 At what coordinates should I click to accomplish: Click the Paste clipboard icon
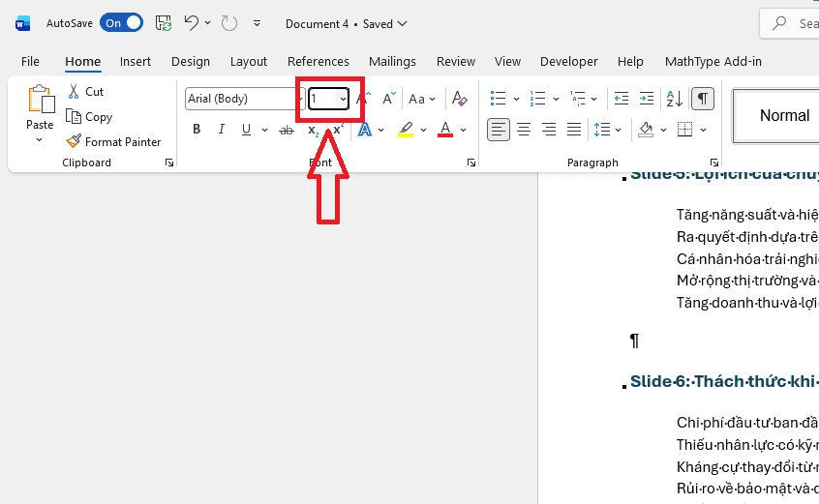pos(41,99)
